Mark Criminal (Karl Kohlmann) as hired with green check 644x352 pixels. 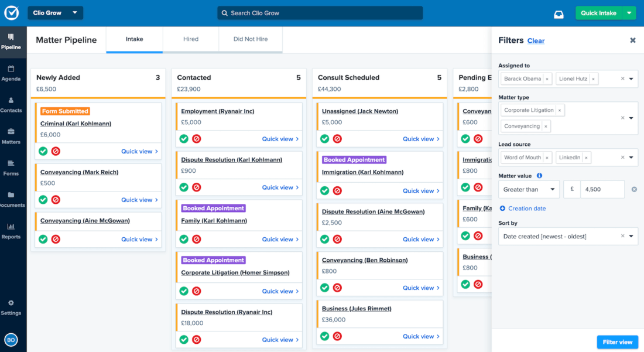click(43, 151)
